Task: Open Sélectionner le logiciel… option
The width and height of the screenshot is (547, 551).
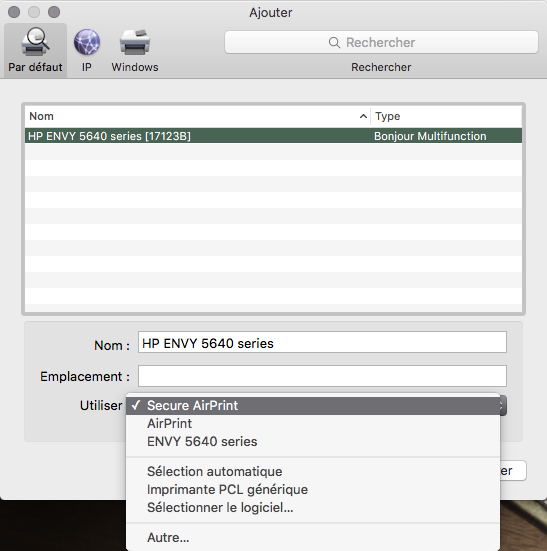Action: (x=313, y=508)
